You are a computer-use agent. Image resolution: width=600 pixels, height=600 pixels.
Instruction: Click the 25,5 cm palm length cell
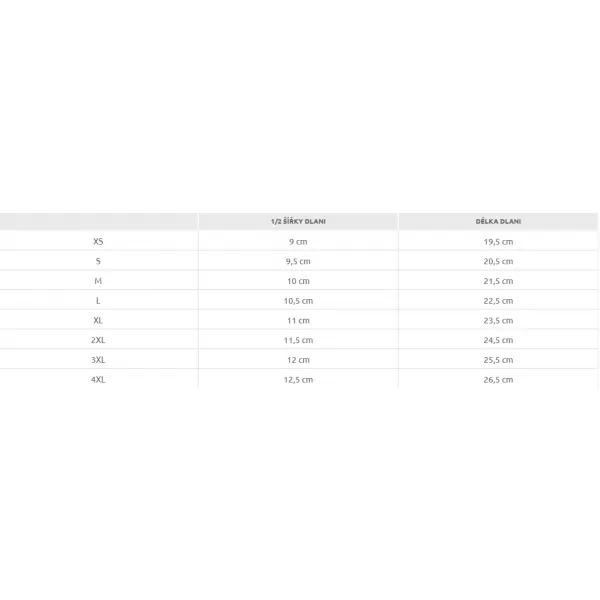pos(498,360)
